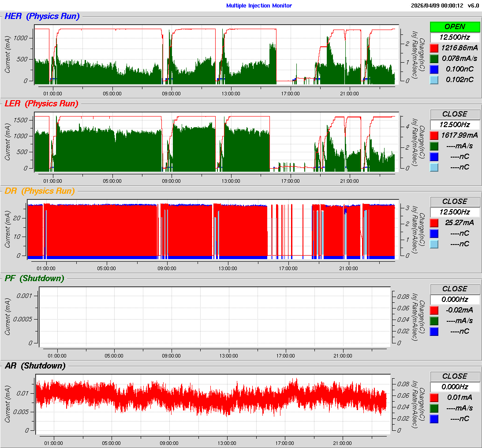Viewport: 482px width, 448px height.
Task: Select the DR (Physics Run) section title
Action: coord(40,191)
